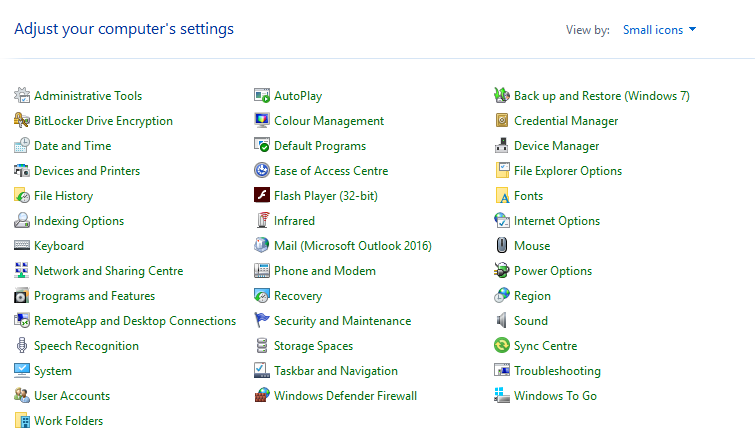The height and width of the screenshot is (447, 755).
Task: Click the Recovery link
Action: click(298, 296)
